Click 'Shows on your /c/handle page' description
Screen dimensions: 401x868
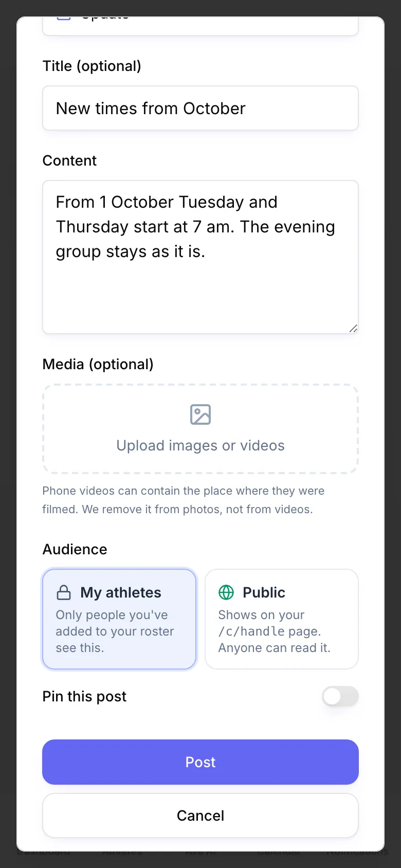coord(274,631)
